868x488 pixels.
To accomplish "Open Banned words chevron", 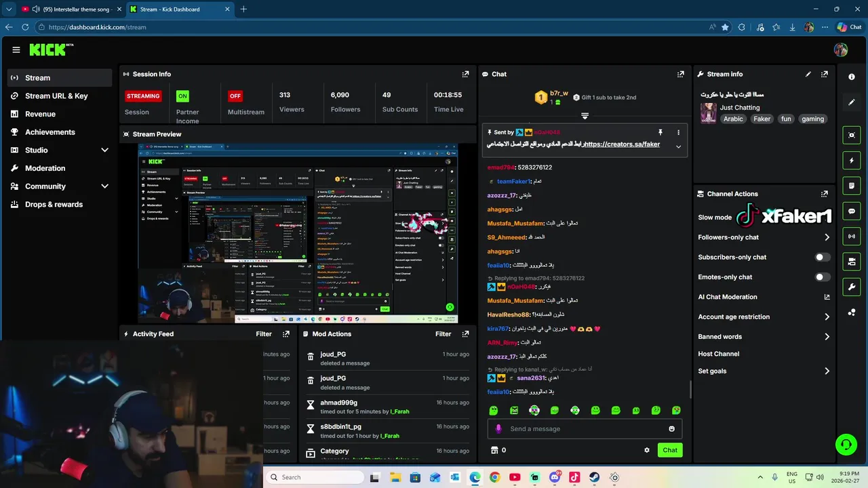I will (x=827, y=336).
